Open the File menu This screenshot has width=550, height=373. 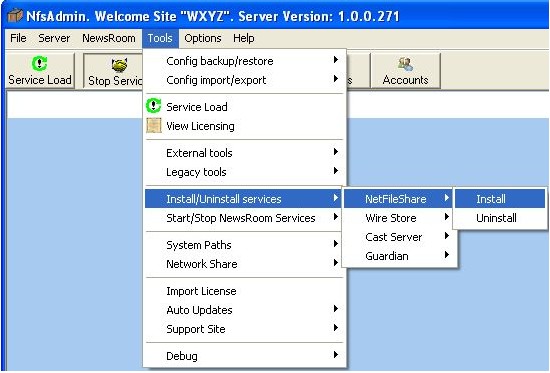coord(18,38)
